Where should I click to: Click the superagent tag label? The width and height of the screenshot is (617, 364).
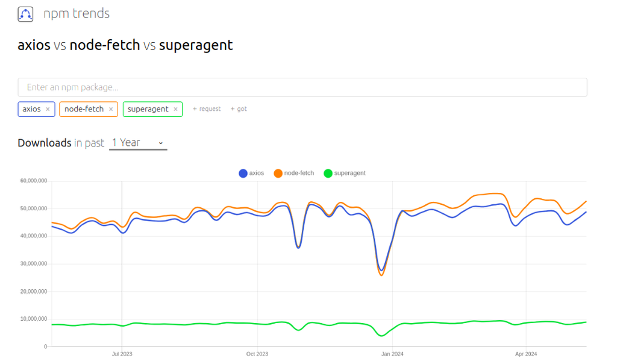coord(148,109)
